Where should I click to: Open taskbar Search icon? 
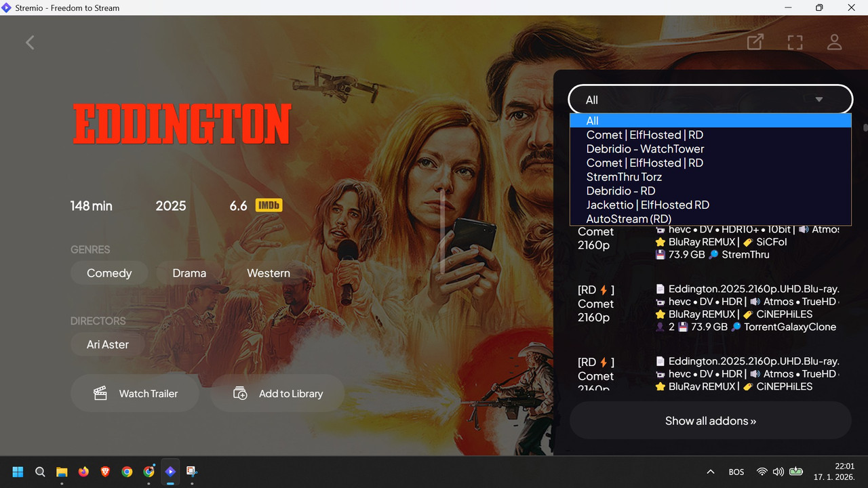40,472
